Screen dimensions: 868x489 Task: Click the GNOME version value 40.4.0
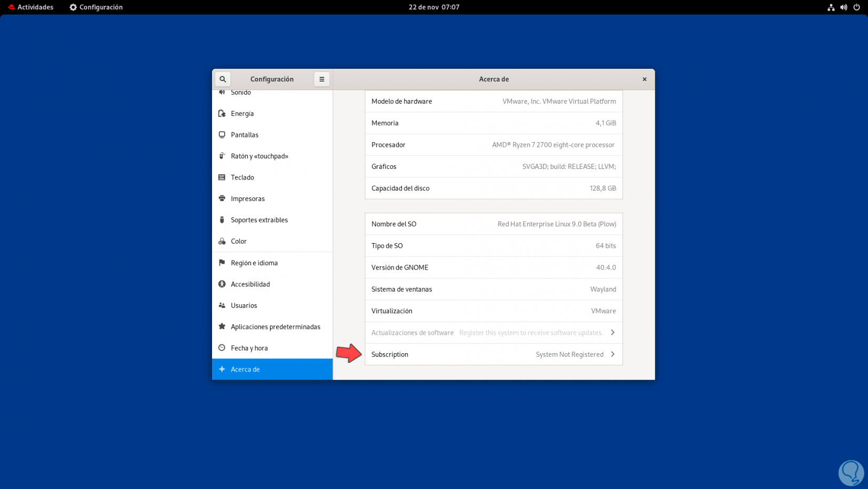606,267
